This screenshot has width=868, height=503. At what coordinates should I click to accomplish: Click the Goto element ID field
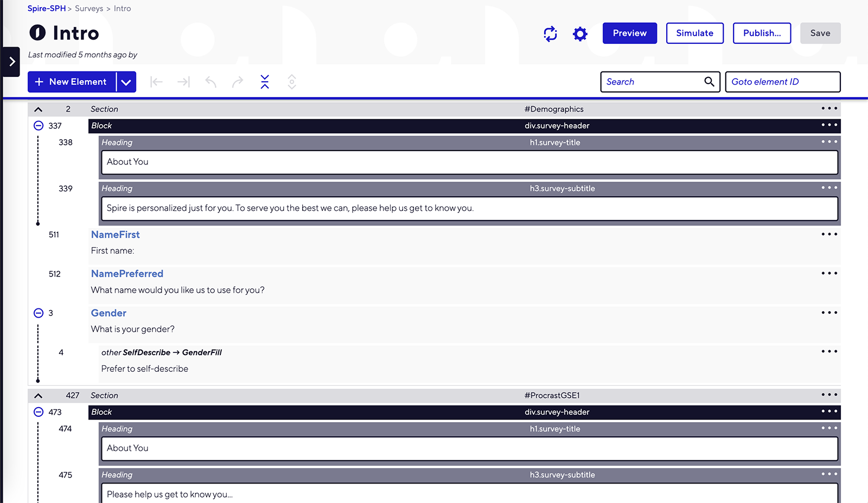tap(782, 82)
